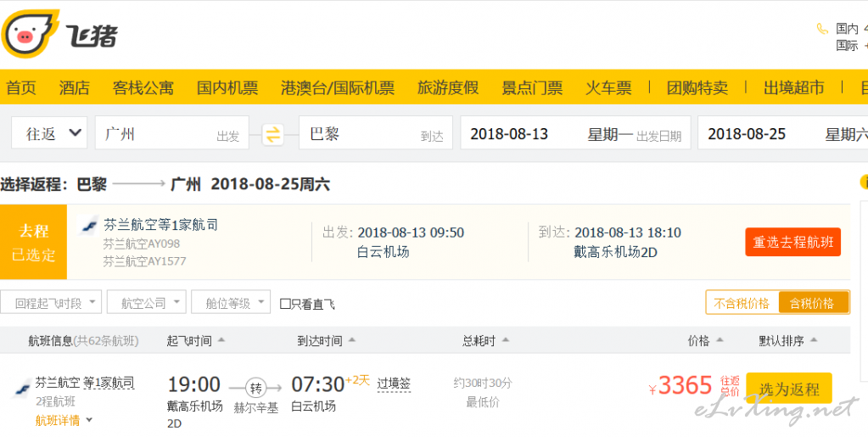The width and height of the screenshot is (868, 437).
Task: Click the phone icon near 国内 hotline
Action: (823, 28)
